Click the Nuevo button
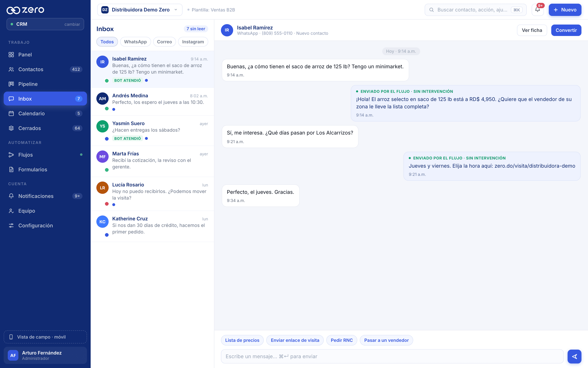This screenshot has width=588, height=368. coord(565,10)
